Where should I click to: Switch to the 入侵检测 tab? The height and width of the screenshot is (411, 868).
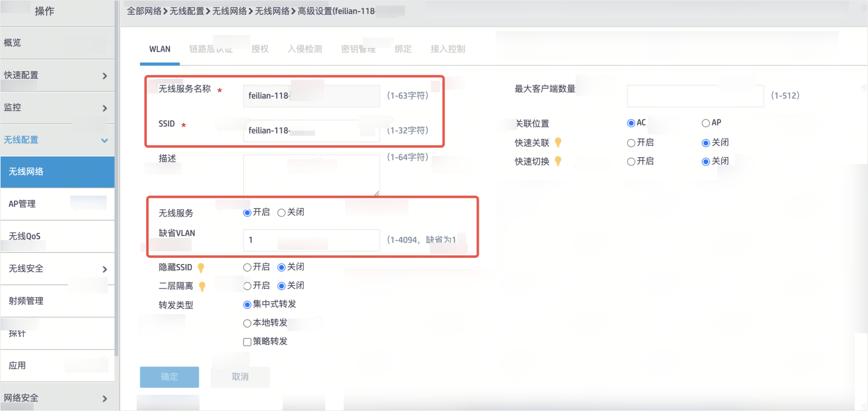coord(305,49)
